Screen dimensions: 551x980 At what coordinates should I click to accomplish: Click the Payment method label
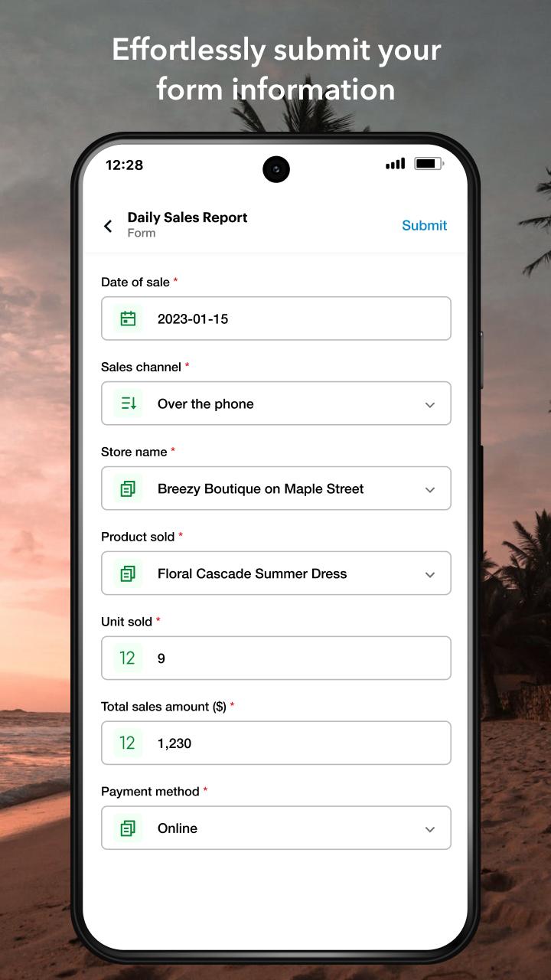[x=150, y=792]
